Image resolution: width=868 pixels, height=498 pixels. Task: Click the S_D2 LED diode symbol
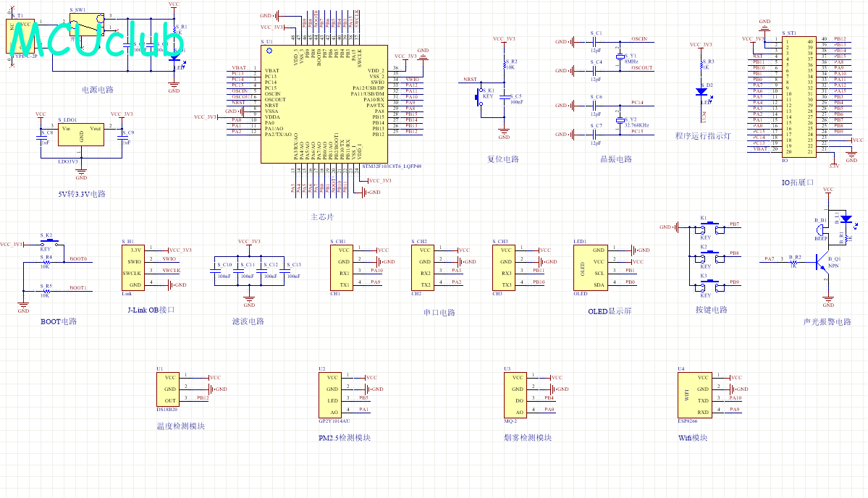point(702,92)
